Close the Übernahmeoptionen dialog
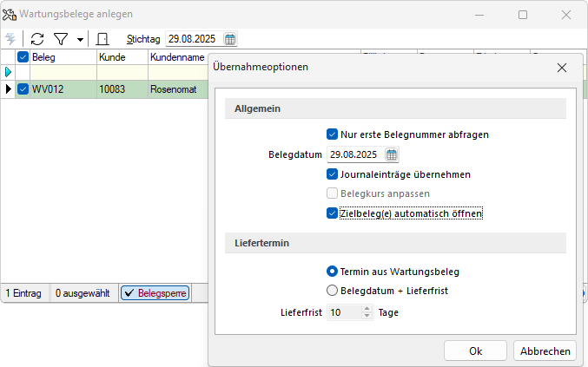The width and height of the screenshot is (588, 367). 562,67
